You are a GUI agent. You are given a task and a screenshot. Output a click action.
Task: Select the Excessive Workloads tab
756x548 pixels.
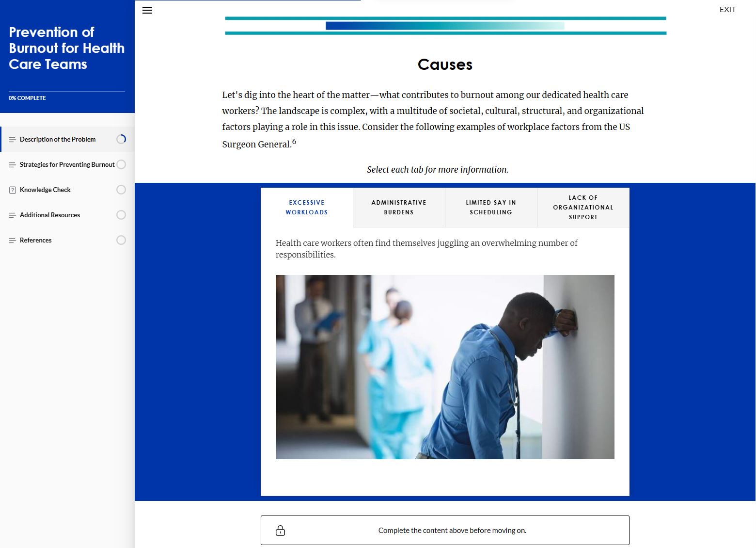[x=307, y=208]
